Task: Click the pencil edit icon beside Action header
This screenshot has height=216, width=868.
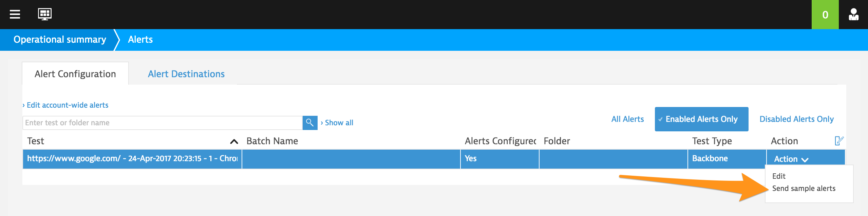Action: (x=839, y=141)
